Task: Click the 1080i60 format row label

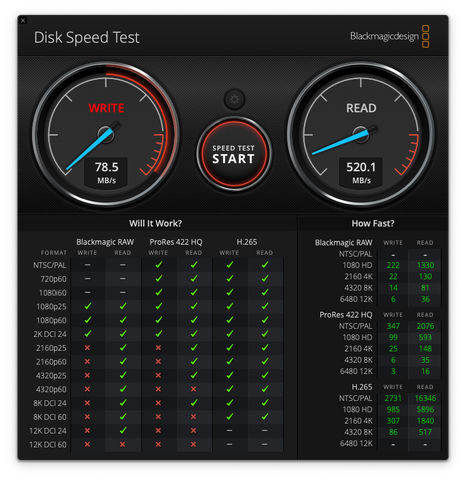Action: coord(53,293)
